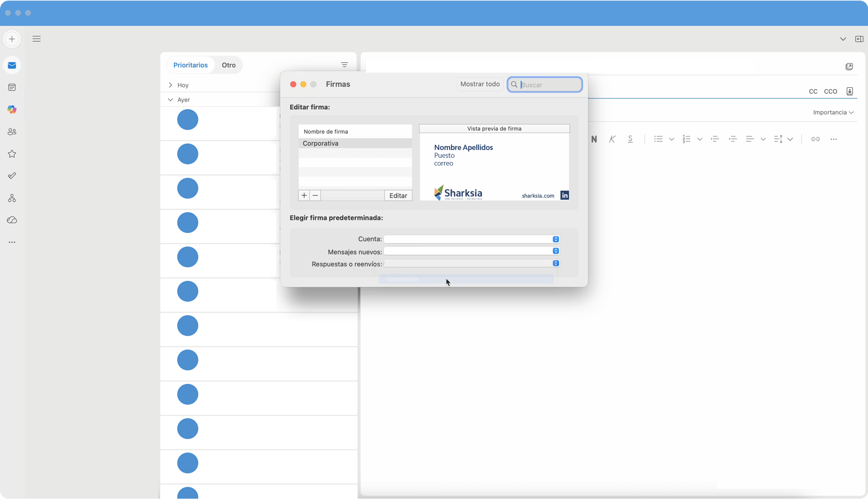868x499 pixels.
Task: Toggle italic text formatting
Action: (x=612, y=139)
